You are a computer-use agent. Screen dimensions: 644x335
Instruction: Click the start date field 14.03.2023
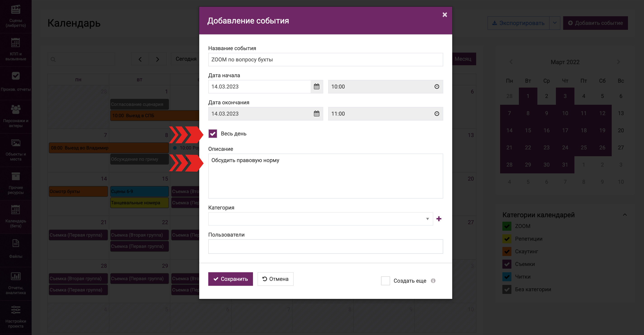260,87
